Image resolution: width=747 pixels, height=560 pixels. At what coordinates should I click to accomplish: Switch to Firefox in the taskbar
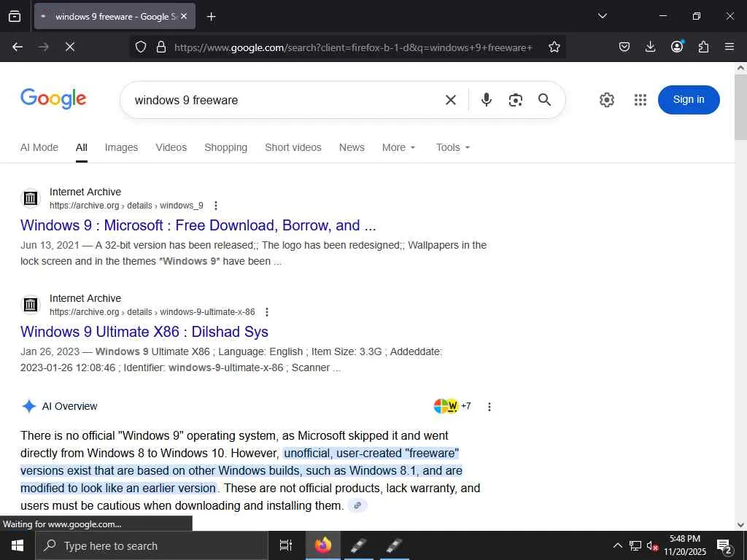pos(322,545)
